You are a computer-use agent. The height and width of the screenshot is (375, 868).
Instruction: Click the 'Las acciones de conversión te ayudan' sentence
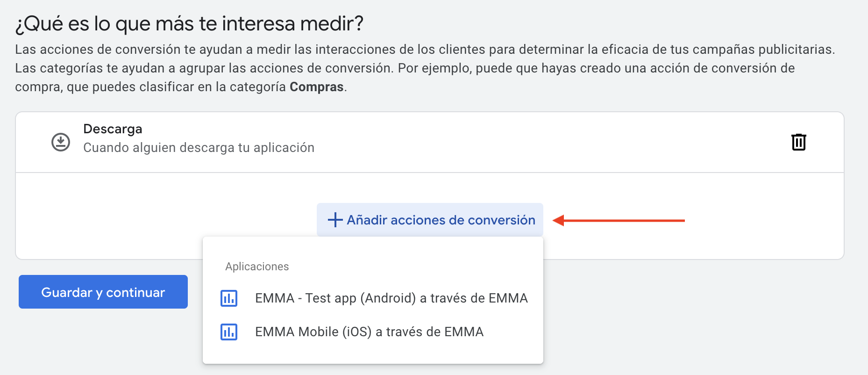424,50
